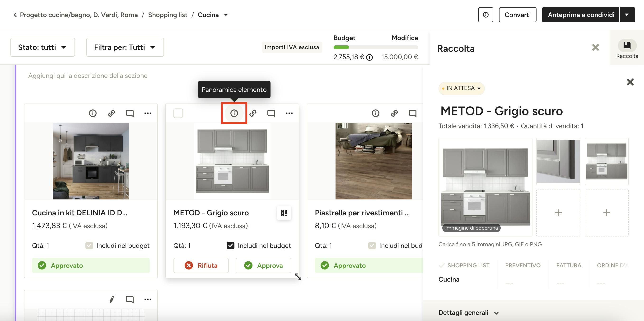The height and width of the screenshot is (321, 644).
Task: Open more options on Cucina DELINIA card
Action: (148, 113)
